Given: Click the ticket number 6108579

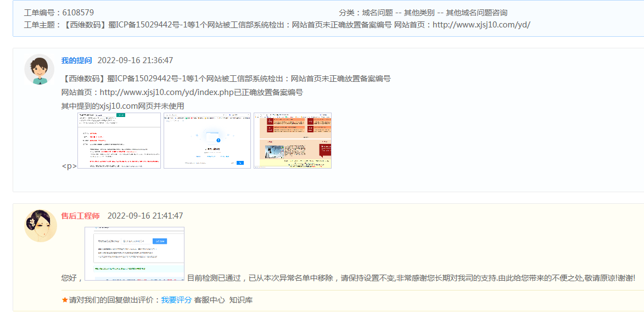Looking at the screenshot, I should coord(77,13).
